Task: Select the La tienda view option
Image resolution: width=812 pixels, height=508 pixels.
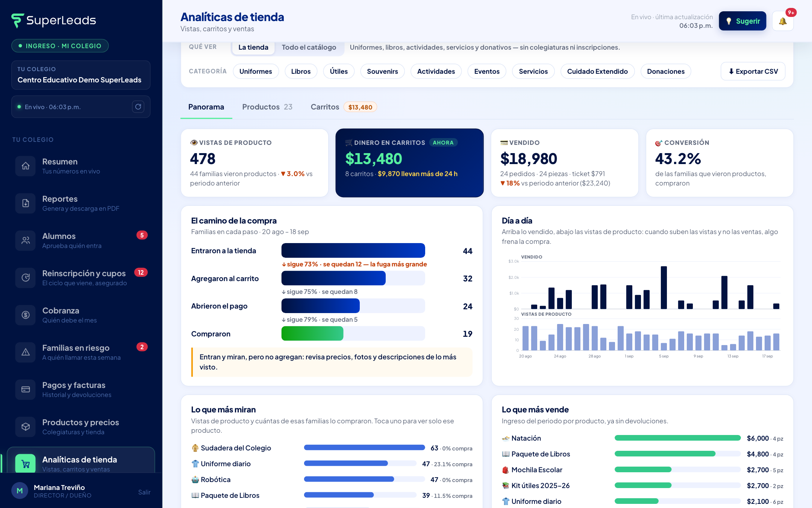Action: point(253,47)
